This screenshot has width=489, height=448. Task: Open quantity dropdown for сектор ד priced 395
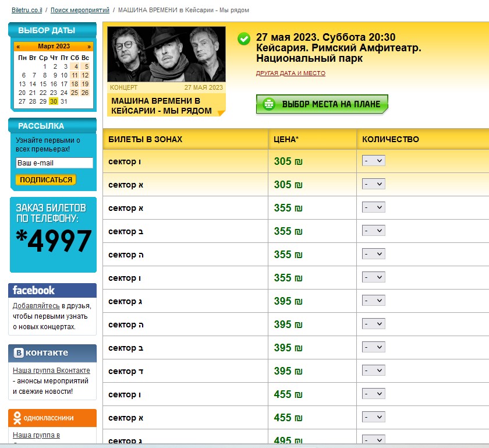[x=373, y=371]
